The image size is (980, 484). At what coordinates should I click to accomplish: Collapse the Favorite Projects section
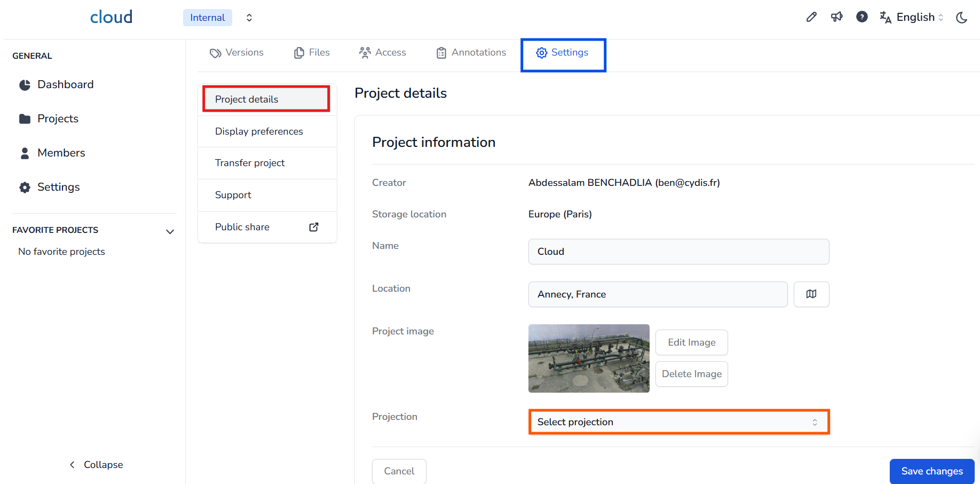170,231
